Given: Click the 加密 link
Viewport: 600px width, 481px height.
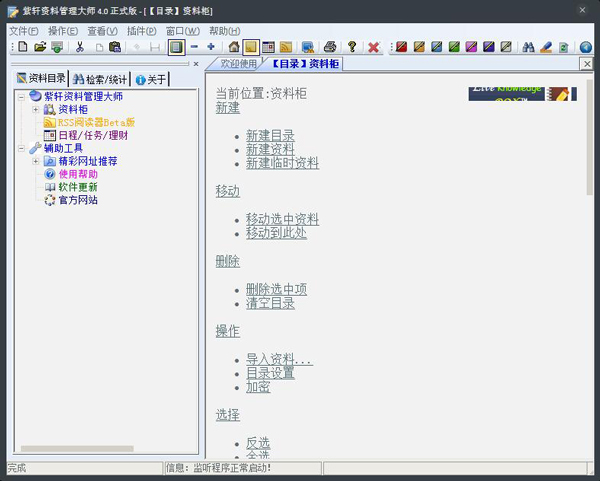Looking at the screenshot, I should click(258, 387).
